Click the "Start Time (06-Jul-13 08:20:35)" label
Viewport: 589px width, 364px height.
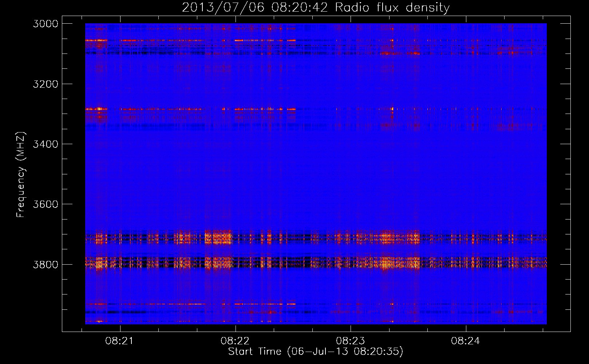coord(316,352)
